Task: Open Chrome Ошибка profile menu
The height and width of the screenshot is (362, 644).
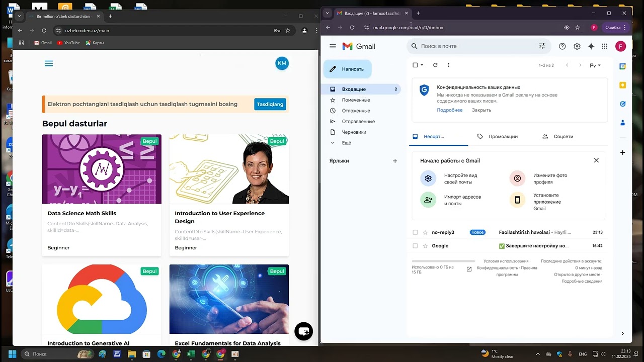Action: pos(616,28)
